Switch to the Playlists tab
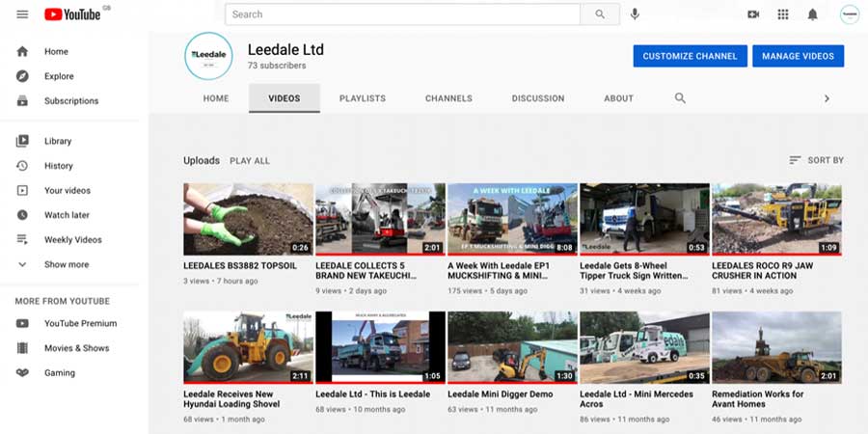Viewport: 868px width, 434px height. click(362, 98)
